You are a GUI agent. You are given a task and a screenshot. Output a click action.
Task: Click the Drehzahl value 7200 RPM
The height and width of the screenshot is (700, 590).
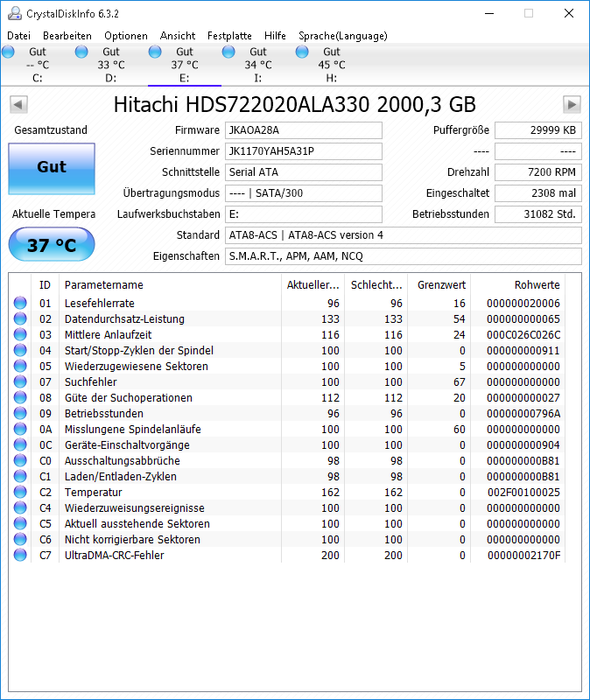tap(538, 172)
